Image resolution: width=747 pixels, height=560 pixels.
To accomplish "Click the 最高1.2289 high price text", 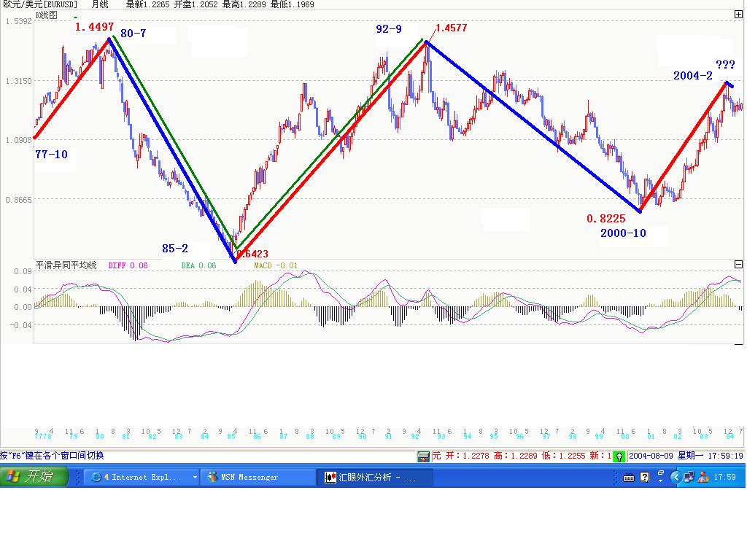I will [x=244, y=4].
